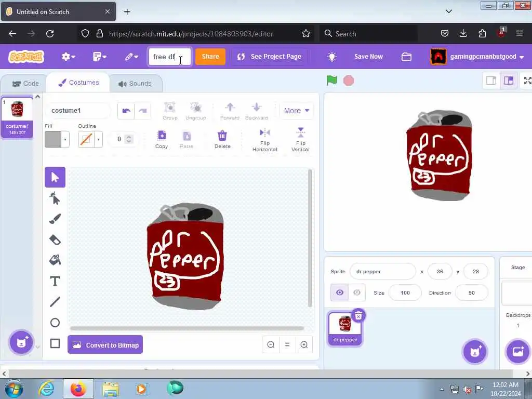Click the green flag to run

pyautogui.click(x=332, y=81)
